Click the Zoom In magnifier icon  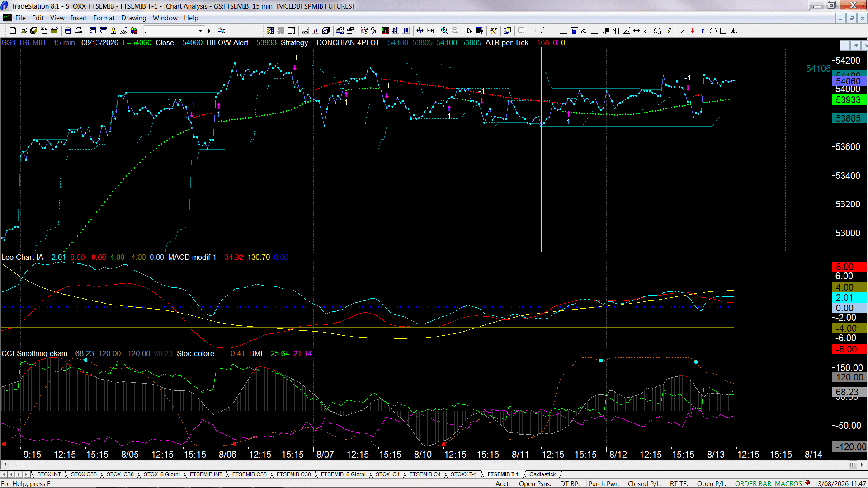tap(445, 31)
